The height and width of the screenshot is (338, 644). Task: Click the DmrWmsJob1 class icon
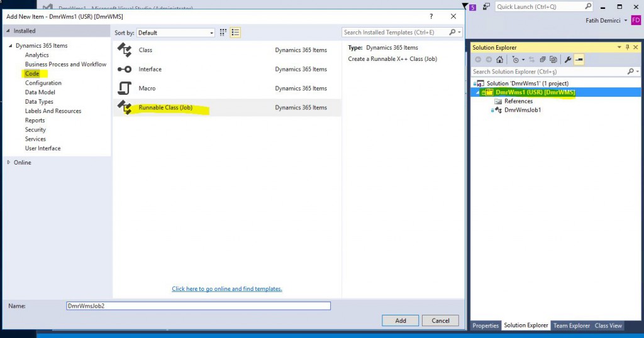coord(497,110)
